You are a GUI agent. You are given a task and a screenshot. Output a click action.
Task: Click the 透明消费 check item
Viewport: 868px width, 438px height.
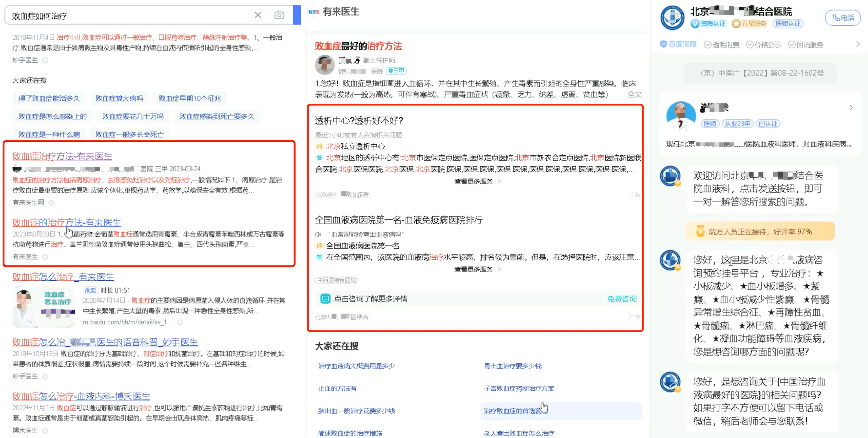click(x=722, y=45)
